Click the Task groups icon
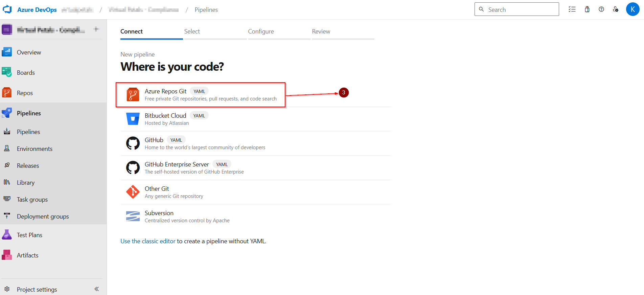The height and width of the screenshot is (295, 644). pos(7,199)
